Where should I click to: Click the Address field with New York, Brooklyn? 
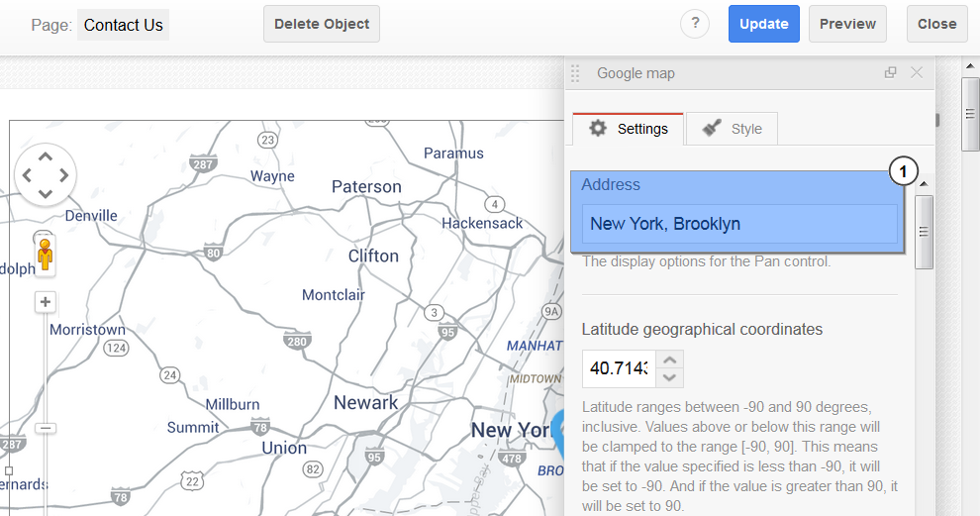coord(739,223)
